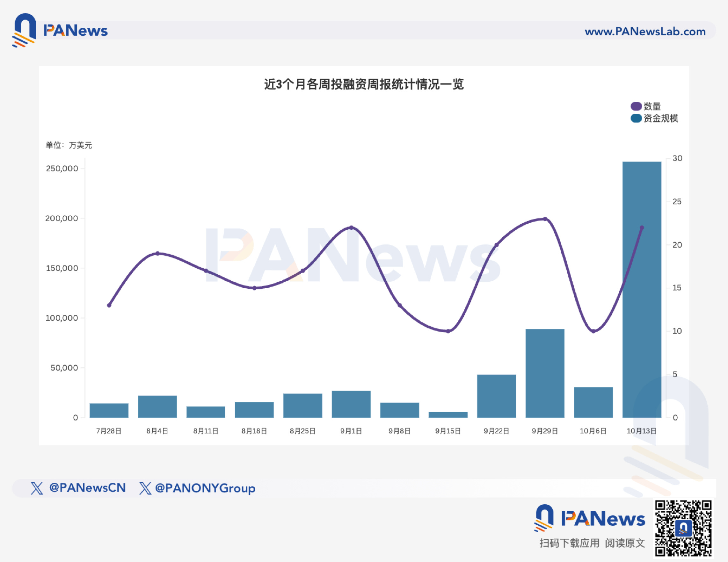Image resolution: width=728 pixels, height=562 pixels.
Task: Click the 10月6日 x-axis label
Action: [x=593, y=431]
